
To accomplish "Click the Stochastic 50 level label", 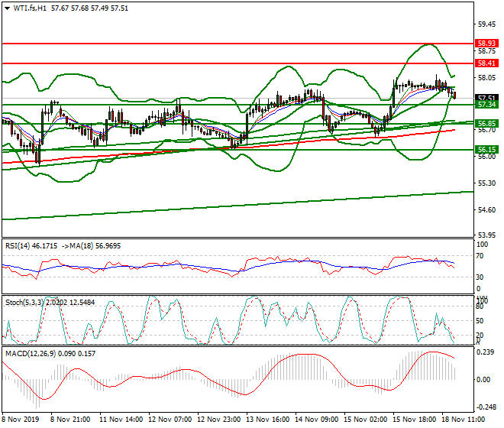I will click(480, 321).
